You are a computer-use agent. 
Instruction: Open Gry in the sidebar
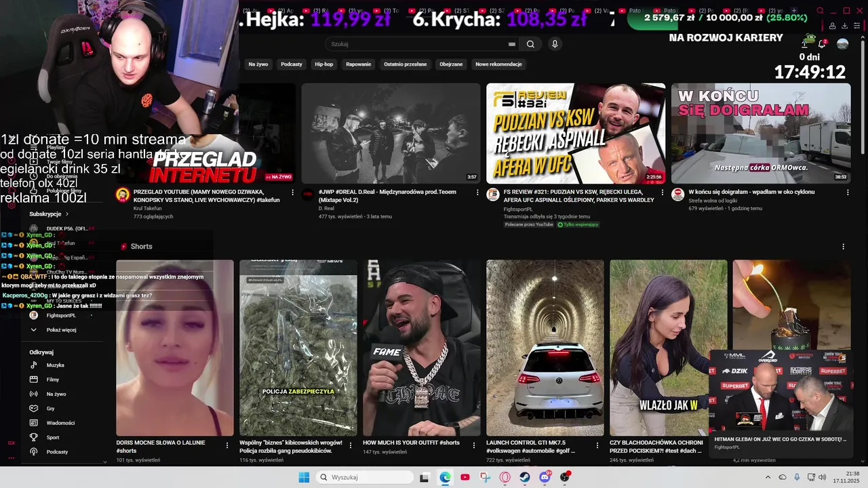point(50,409)
